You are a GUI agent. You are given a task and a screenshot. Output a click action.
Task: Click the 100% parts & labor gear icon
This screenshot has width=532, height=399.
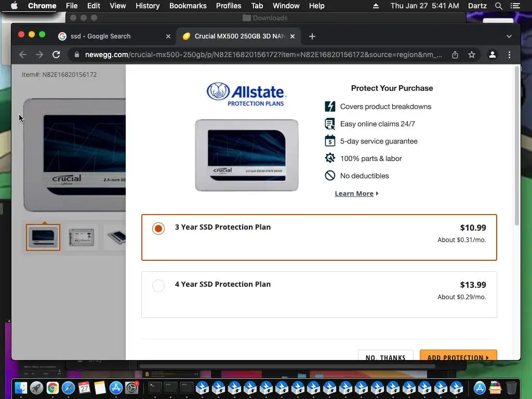click(330, 158)
